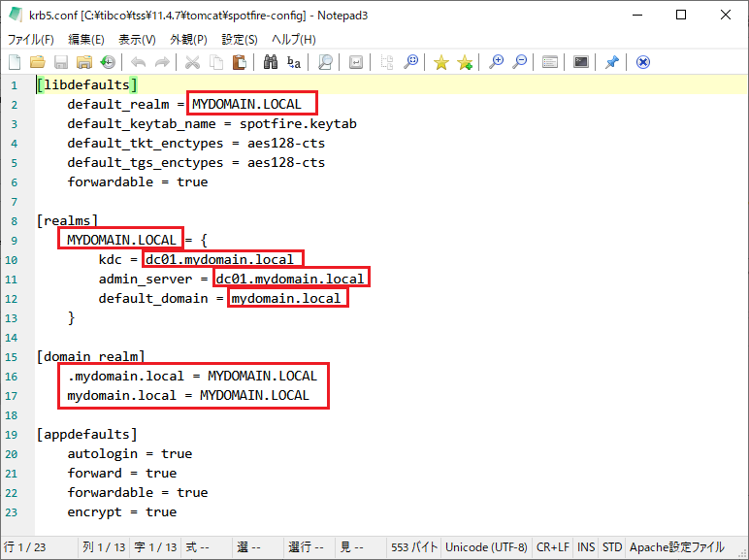Cut selection with the scissors icon

pos(192,62)
